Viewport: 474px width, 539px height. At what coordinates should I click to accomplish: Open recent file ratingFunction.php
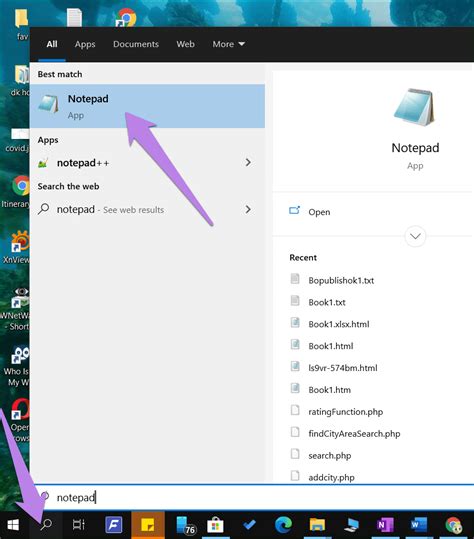point(345,412)
